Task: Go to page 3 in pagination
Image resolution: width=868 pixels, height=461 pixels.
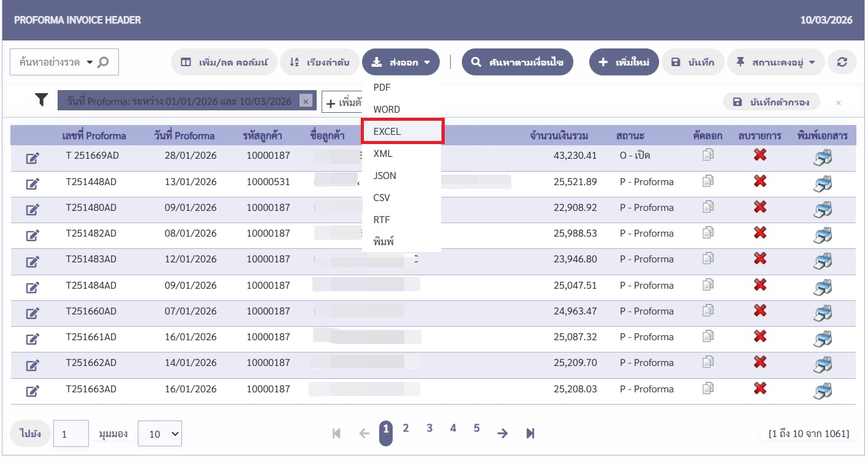Action: pyautogui.click(x=429, y=429)
